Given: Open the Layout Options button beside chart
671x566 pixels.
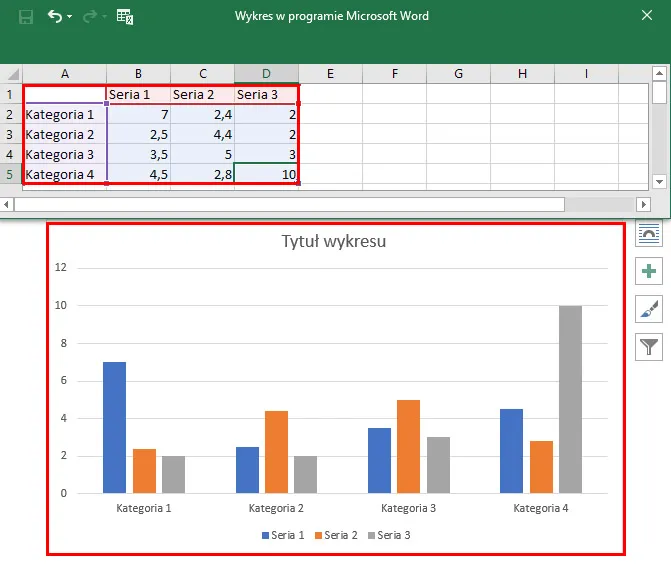Looking at the screenshot, I should (x=650, y=233).
